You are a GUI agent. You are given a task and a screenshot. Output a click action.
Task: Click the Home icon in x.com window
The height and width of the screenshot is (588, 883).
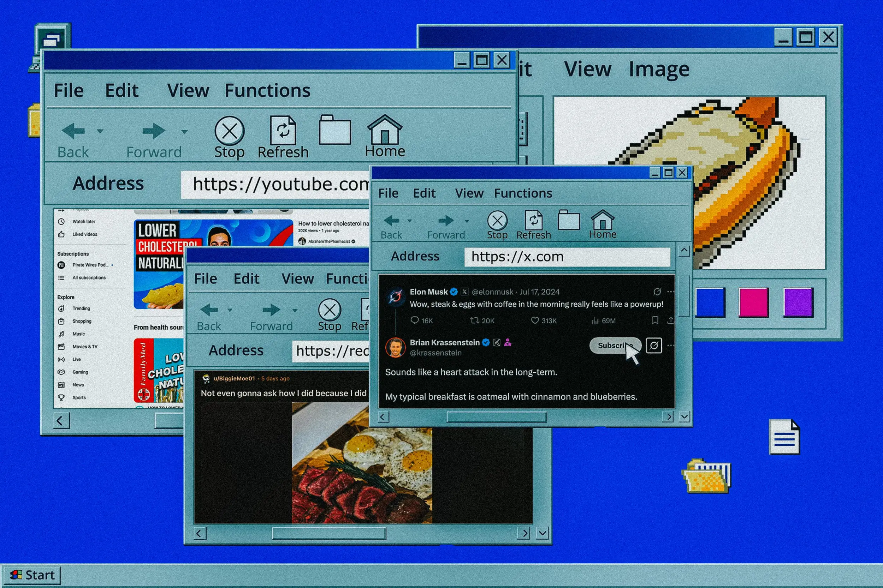coord(602,221)
